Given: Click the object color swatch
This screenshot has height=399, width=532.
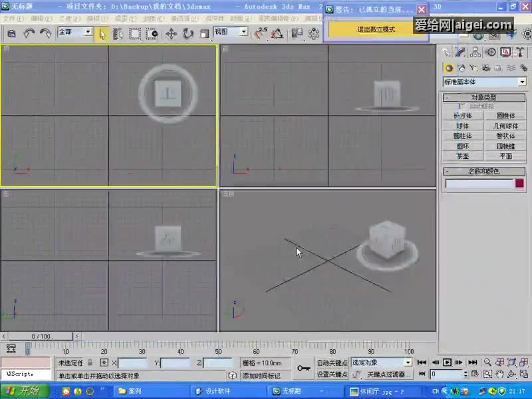Looking at the screenshot, I should pyautogui.click(x=519, y=184).
